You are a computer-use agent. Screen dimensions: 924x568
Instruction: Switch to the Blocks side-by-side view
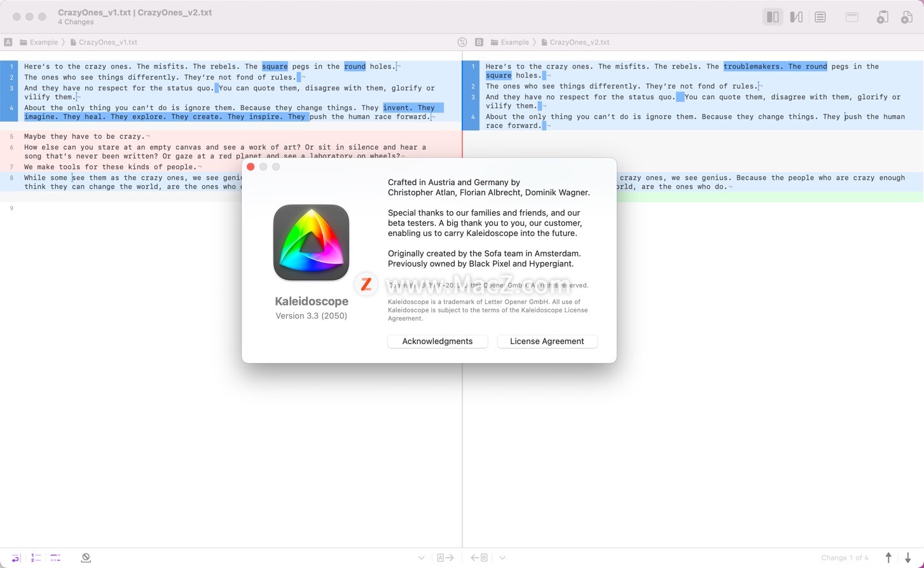pos(773,17)
